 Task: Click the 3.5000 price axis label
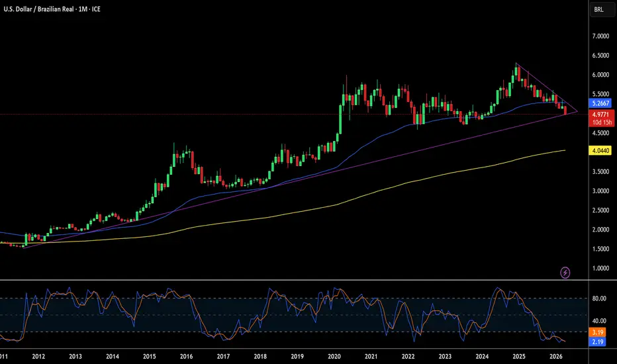[x=600, y=171]
